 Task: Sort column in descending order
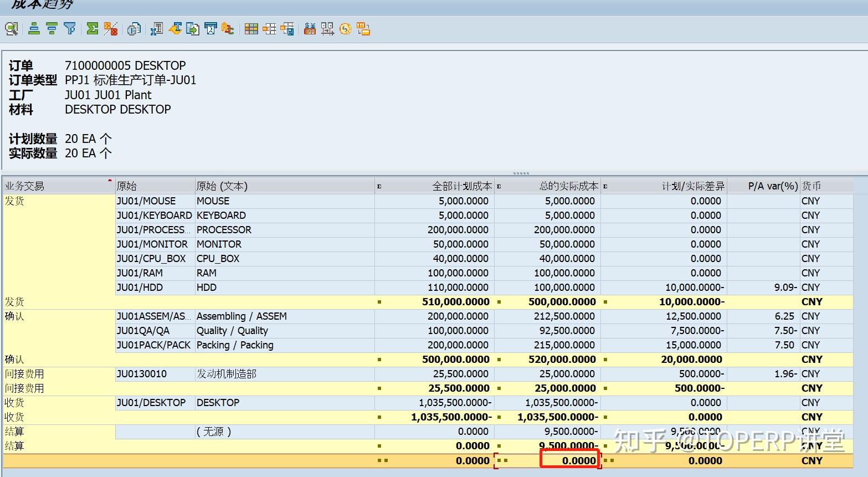pos(51,29)
